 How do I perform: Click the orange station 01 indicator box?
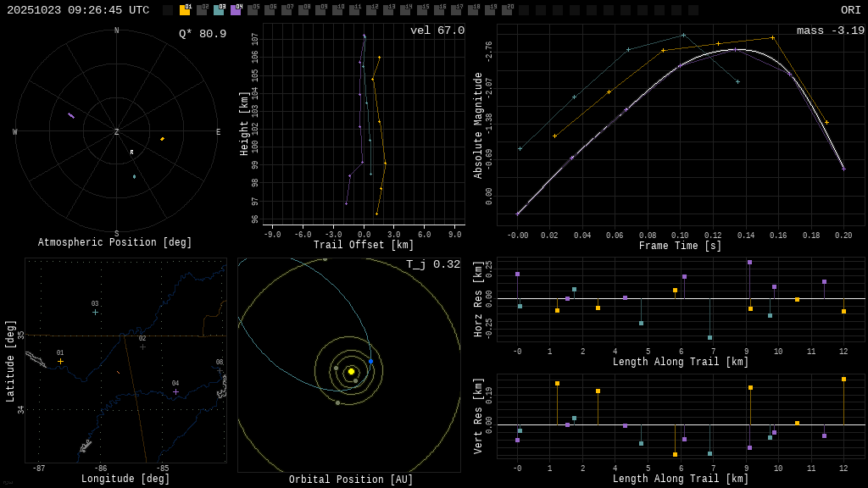(185, 11)
